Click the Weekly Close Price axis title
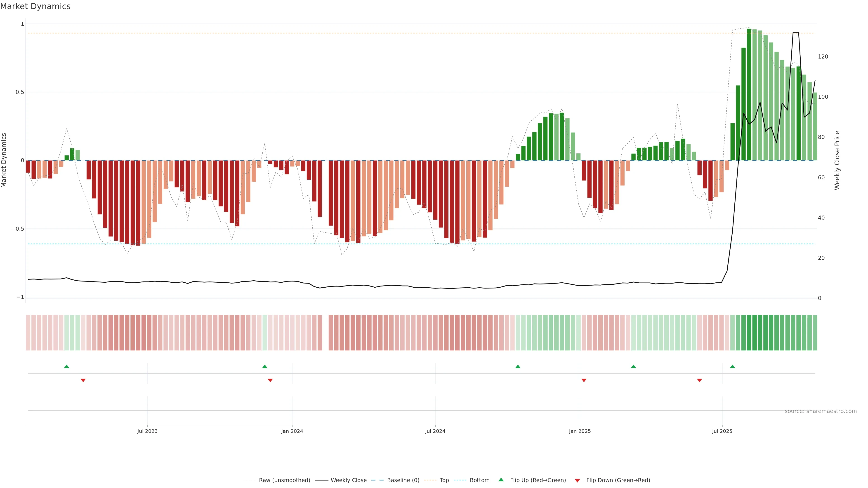 (837, 160)
